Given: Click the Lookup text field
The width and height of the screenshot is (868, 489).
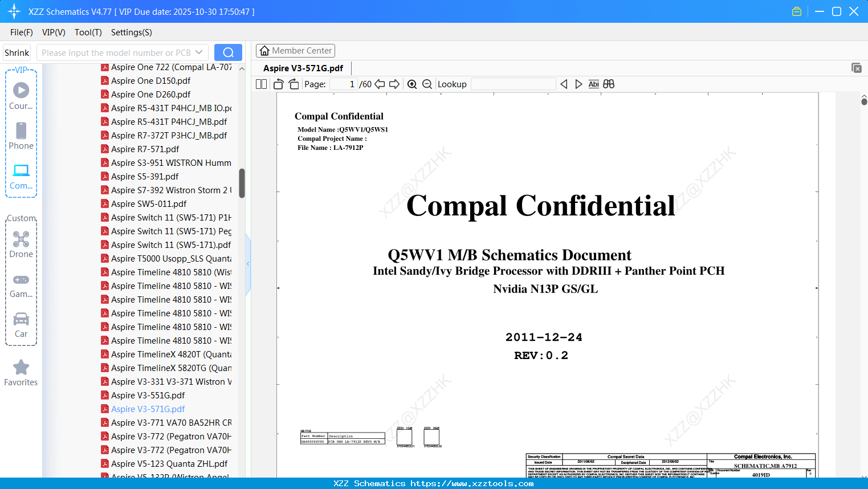Looking at the screenshot, I should coord(514,84).
